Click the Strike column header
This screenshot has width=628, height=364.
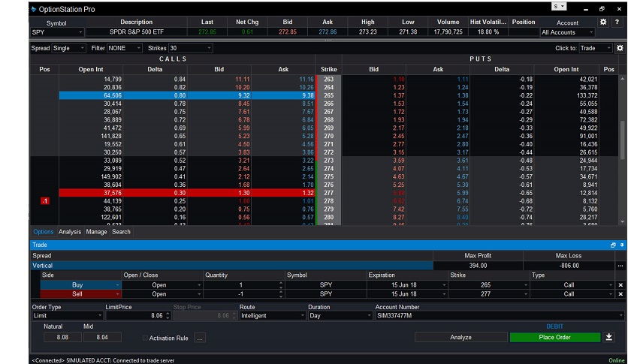328,69
